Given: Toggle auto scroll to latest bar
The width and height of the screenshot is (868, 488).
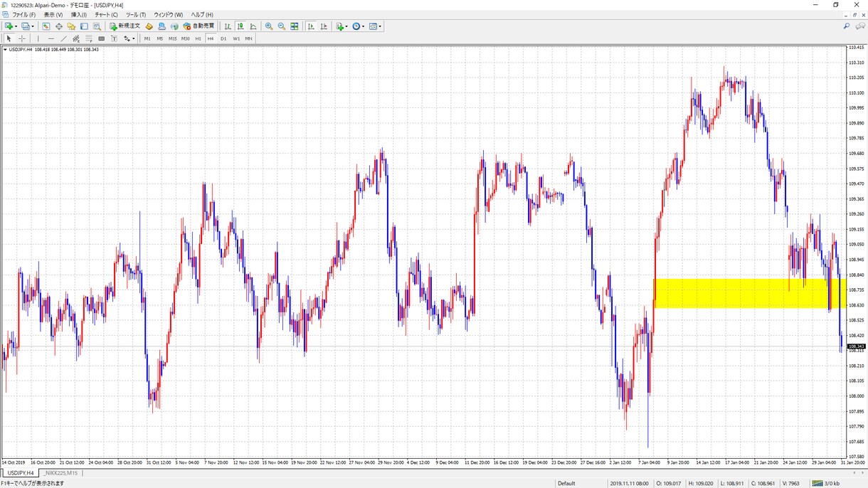Looking at the screenshot, I should [x=311, y=26].
